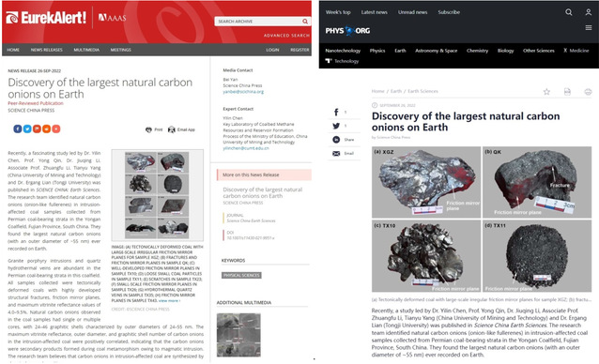
Task: Click the print icon on Phys.org article
Action: pos(588,92)
